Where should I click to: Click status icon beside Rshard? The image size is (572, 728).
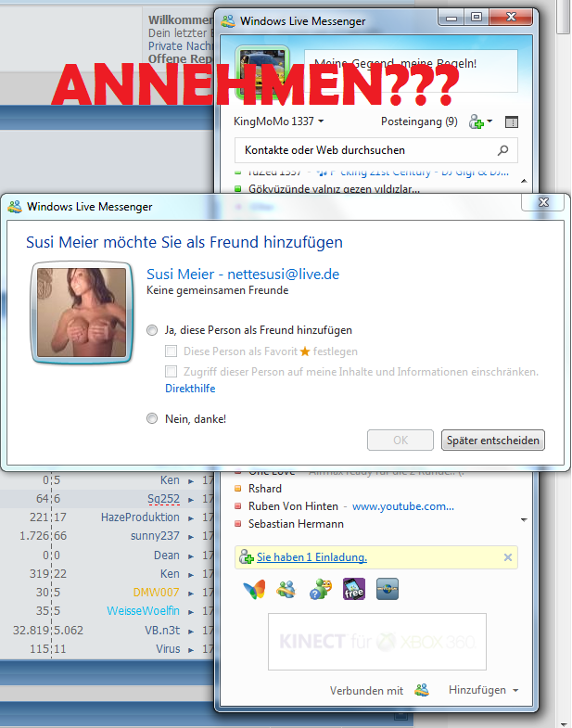(x=237, y=489)
